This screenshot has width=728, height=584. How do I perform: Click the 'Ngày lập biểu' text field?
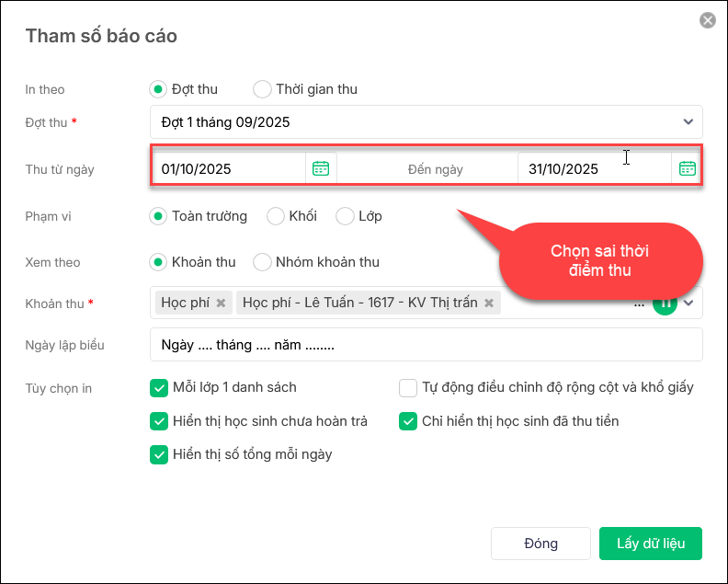(x=426, y=346)
